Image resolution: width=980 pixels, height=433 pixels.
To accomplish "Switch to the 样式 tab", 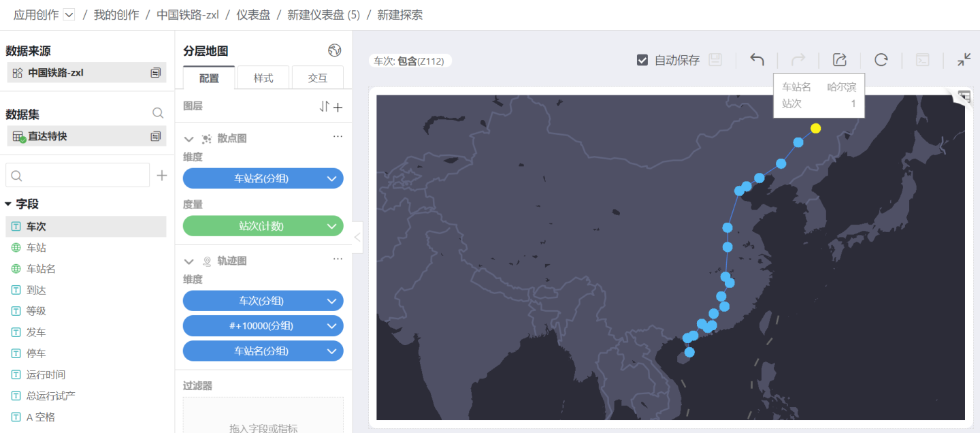I will [x=263, y=78].
